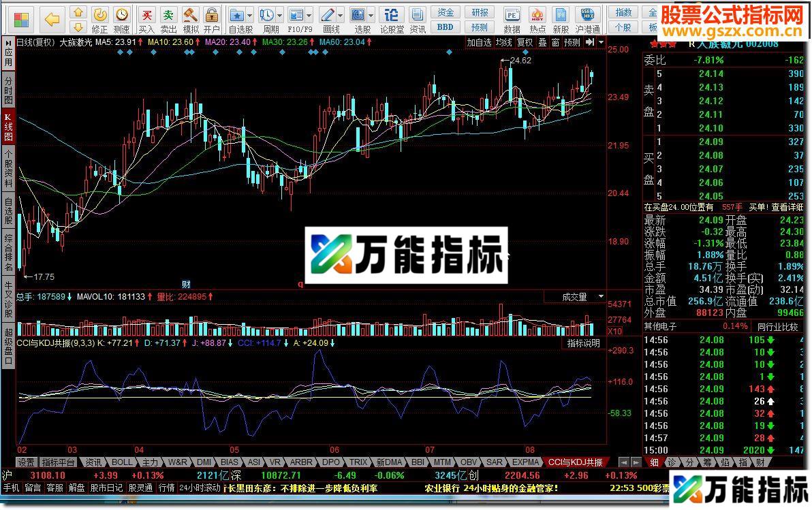Screen dimensions: 812x510
Task: Select the 买入 (Buy) tool icon
Action: pyautogui.click(x=149, y=16)
